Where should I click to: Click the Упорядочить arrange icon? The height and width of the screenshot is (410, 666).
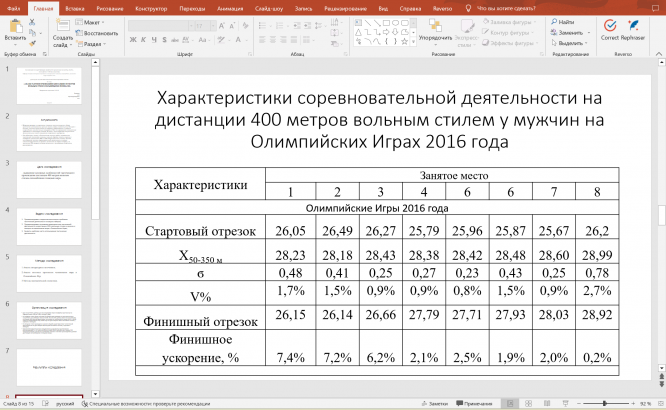click(x=435, y=25)
